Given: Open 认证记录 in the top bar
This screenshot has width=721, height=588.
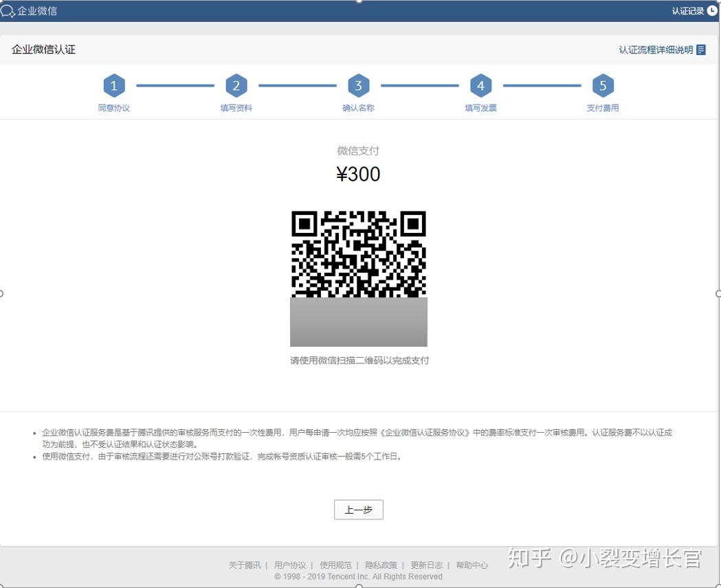Looking at the screenshot, I should 686,10.
